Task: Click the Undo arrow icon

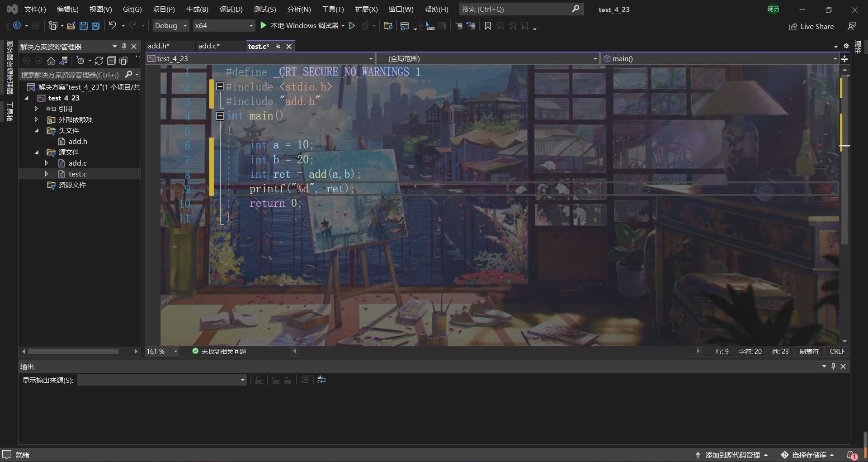Action: tap(113, 25)
